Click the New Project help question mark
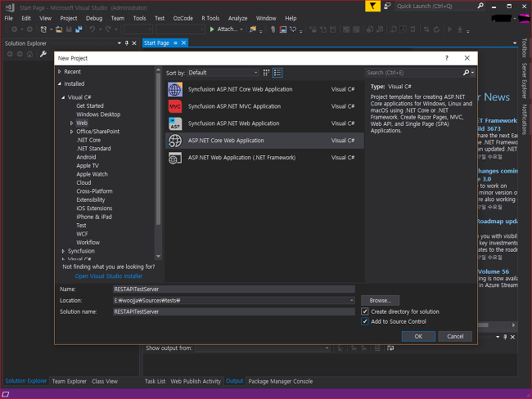The height and width of the screenshot is (399, 532). click(x=447, y=58)
